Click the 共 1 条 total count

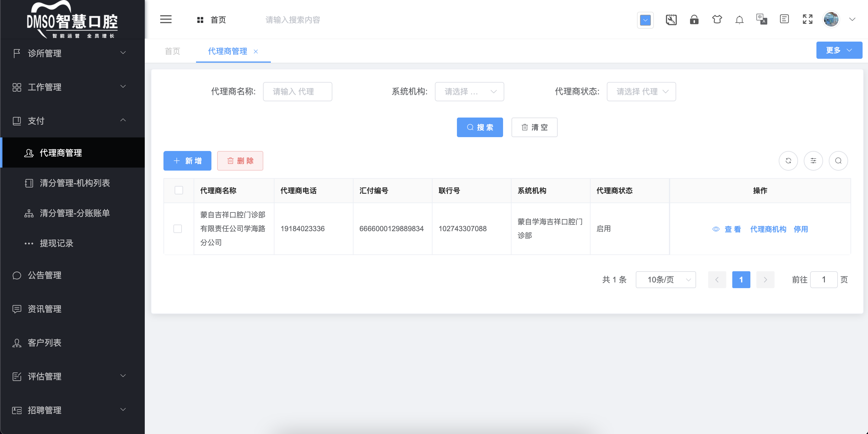click(614, 279)
